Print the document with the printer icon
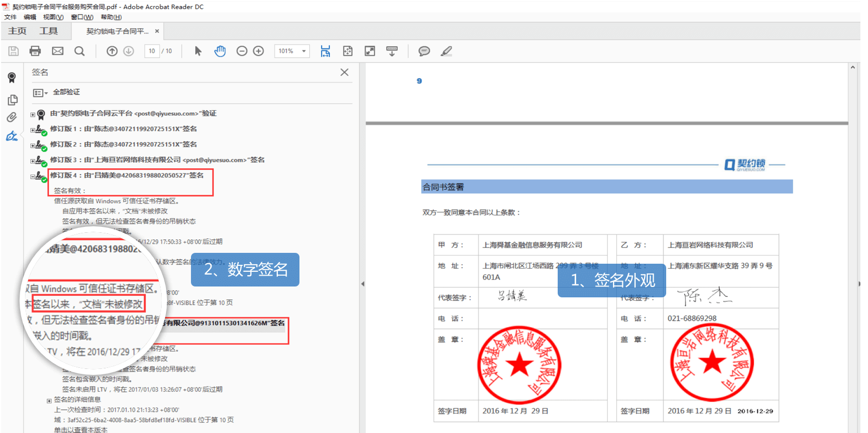This screenshot has height=433, width=868. [35, 51]
